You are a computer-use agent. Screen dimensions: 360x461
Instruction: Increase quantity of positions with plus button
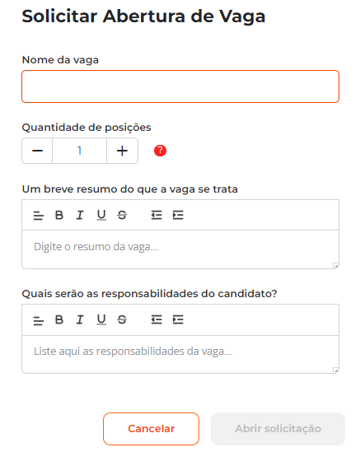122,151
